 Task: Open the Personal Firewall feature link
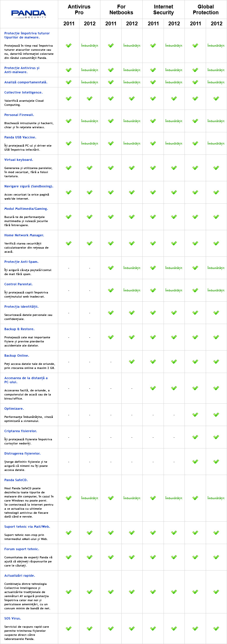click(19, 115)
